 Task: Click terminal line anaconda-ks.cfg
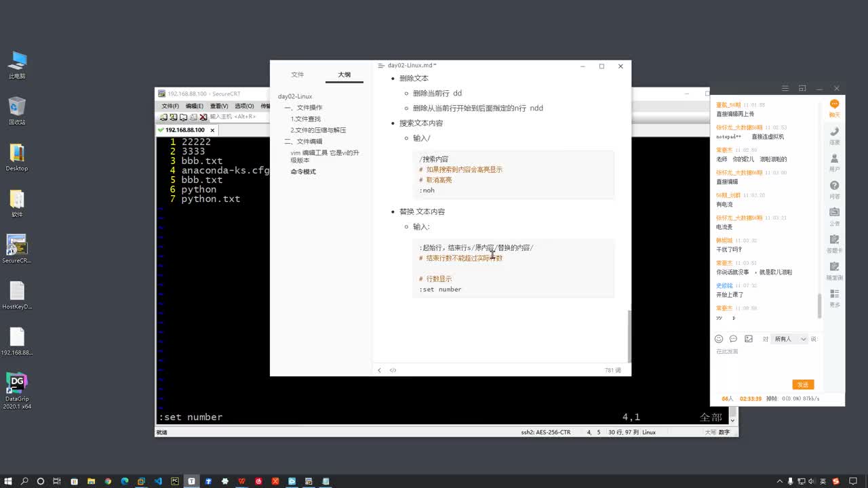pyautogui.click(x=225, y=171)
